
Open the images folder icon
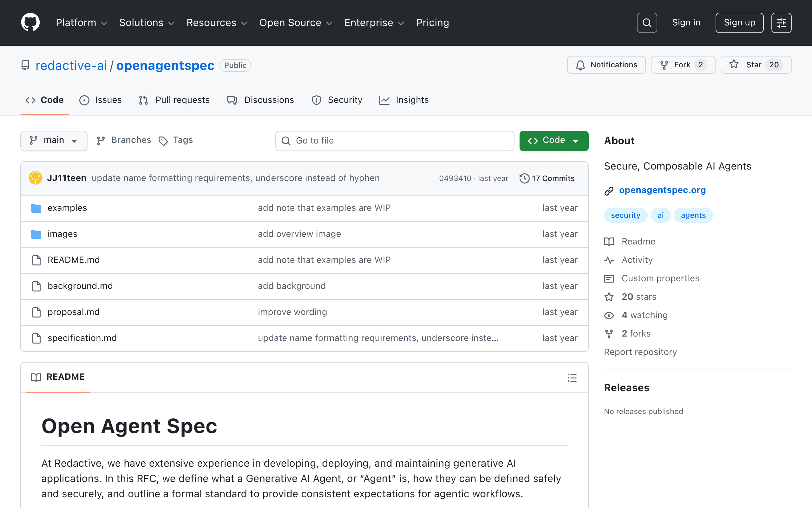[36, 234]
